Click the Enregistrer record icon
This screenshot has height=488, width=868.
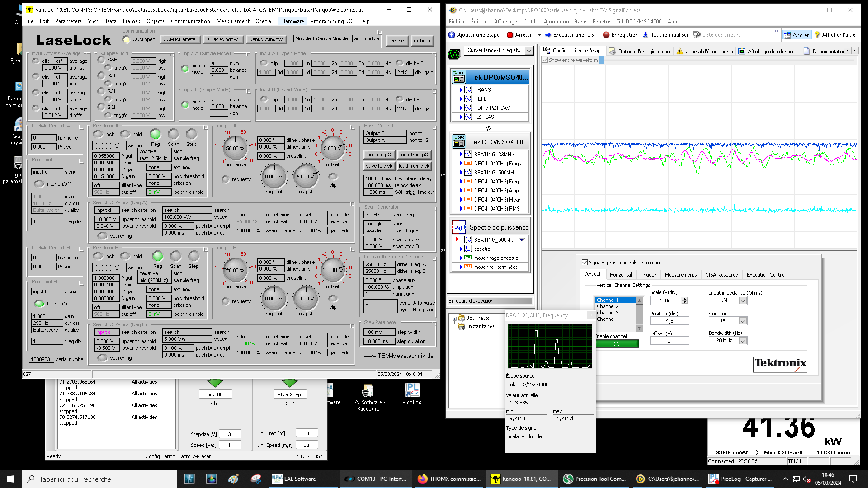point(606,35)
